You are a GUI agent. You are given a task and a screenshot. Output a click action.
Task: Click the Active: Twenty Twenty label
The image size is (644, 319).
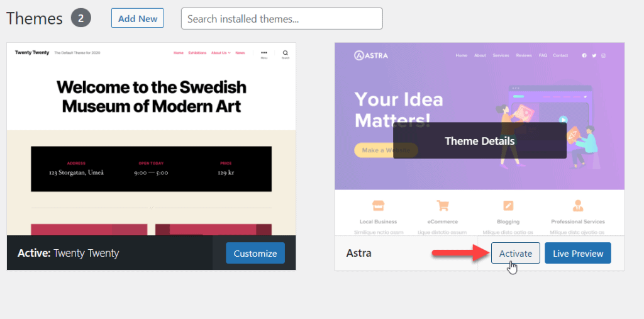68,253
